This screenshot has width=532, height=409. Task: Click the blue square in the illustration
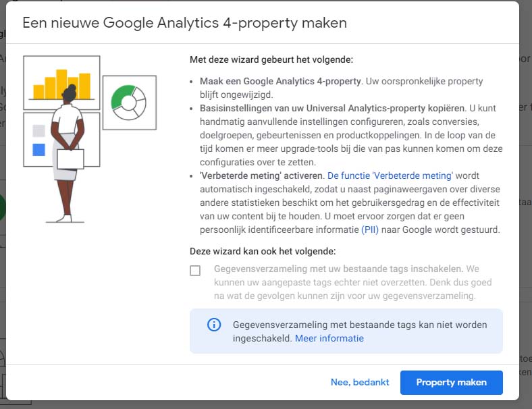[x=38, y=150]
